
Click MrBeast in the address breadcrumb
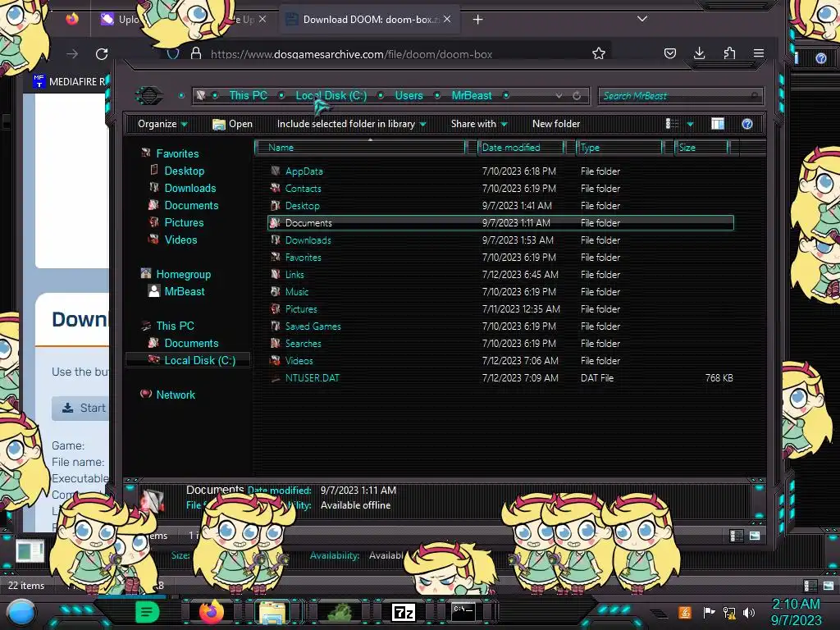click(472, 95)
